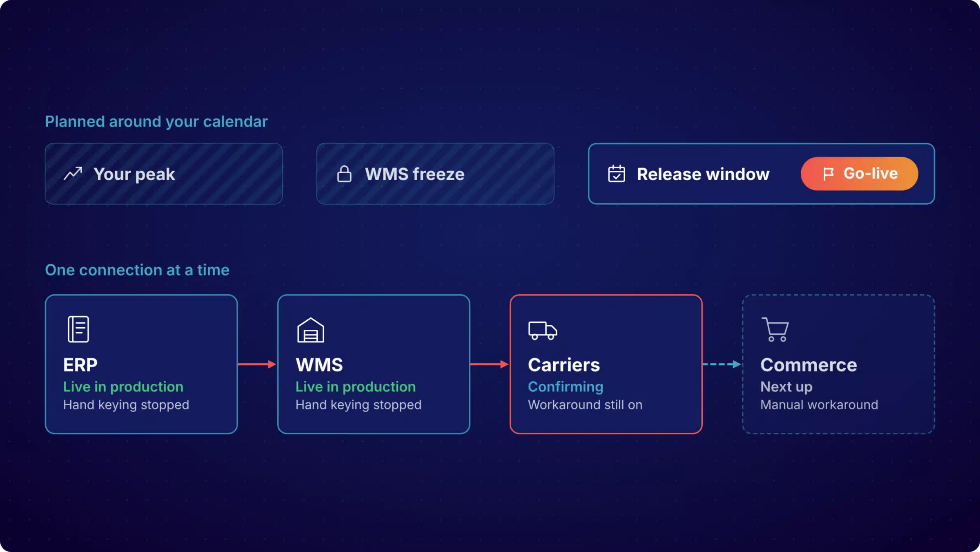Image resolution: width=980 pixels, height=552 pixels.
Task: Click the calendar check icon by Release window
Action: [617, 174]
